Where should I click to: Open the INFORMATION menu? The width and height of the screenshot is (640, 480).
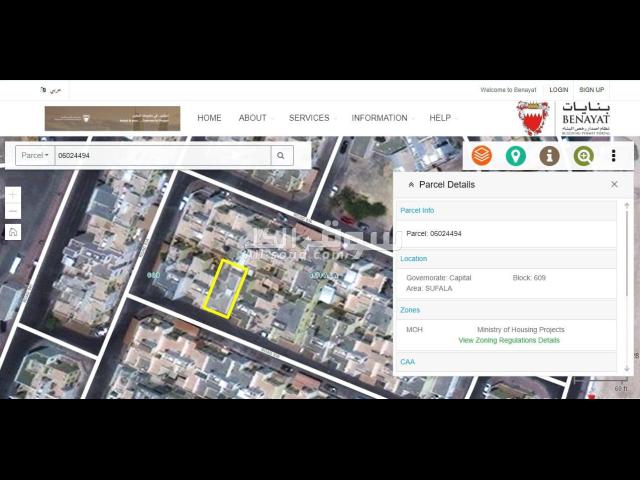381,118
